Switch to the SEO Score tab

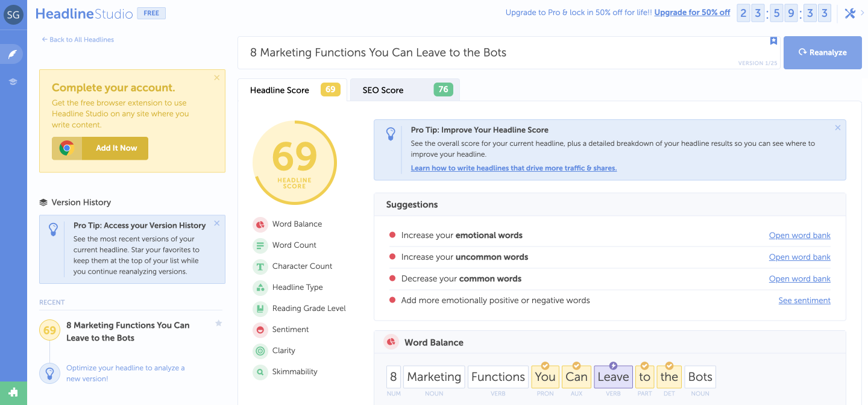click(x=405, y=90)
